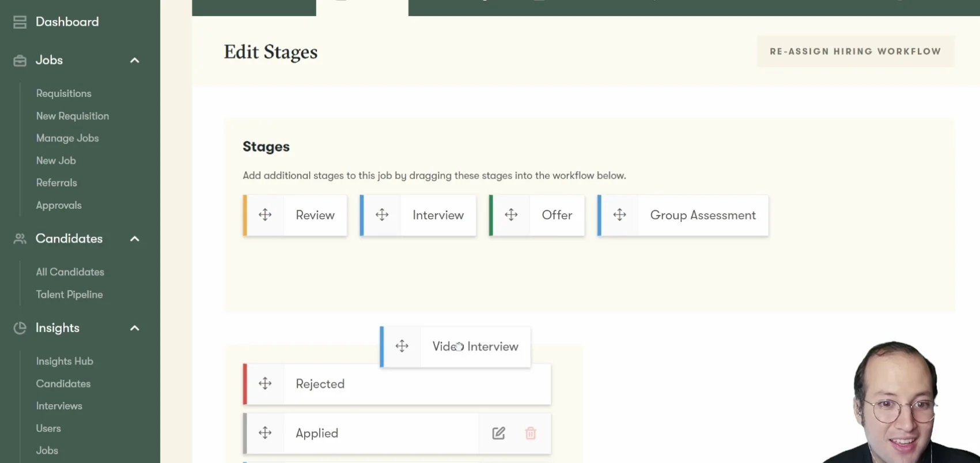This screenshot has height=463, width=980.
Task: Click the Applied stage label
Action: tap(317, 434)
